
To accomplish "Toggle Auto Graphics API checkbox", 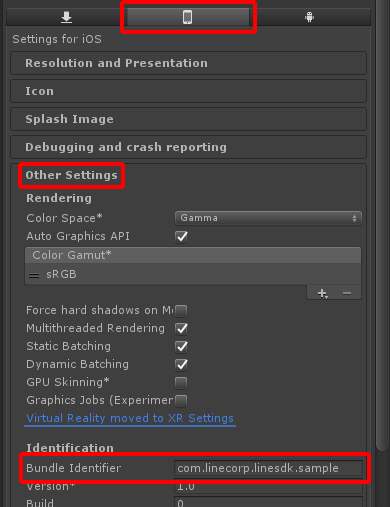I will pos(181,237).
